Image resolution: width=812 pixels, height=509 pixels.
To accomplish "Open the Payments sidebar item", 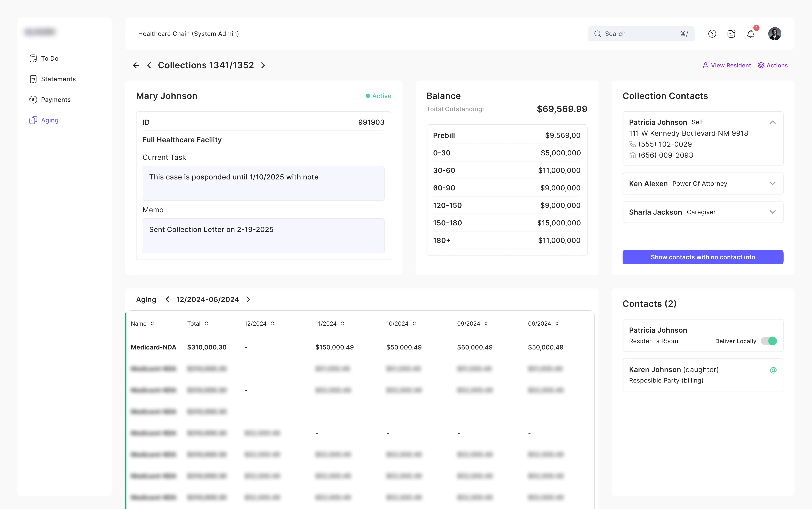I will [50, 100].
